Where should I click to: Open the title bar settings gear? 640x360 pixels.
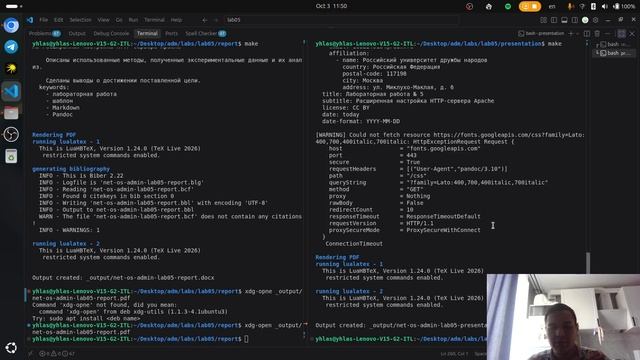tap(596, 20)
